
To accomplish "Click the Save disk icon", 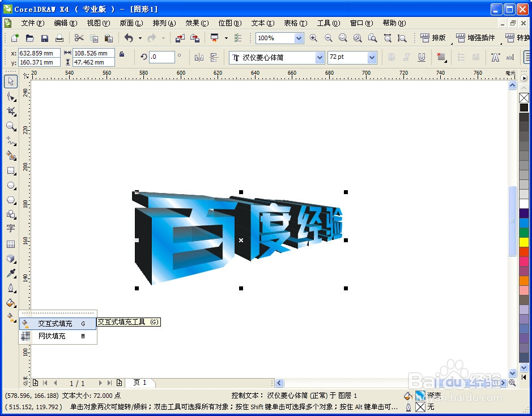I will click(x=44, y=38).
